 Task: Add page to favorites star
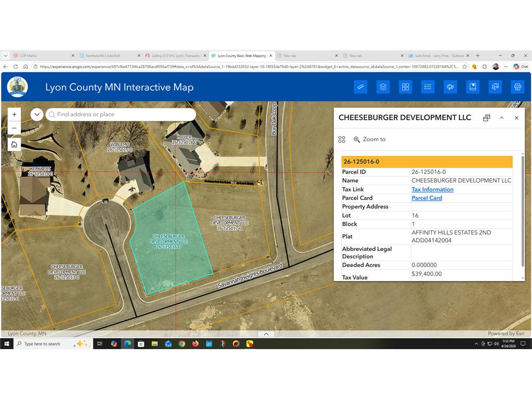coord(464,66)
